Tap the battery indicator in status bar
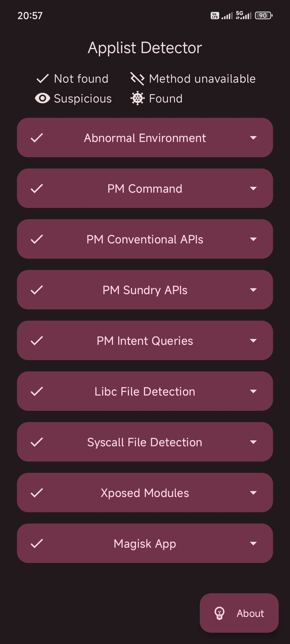Image resolution: width=290 pixels, height=644 pixels. point(264,16)
